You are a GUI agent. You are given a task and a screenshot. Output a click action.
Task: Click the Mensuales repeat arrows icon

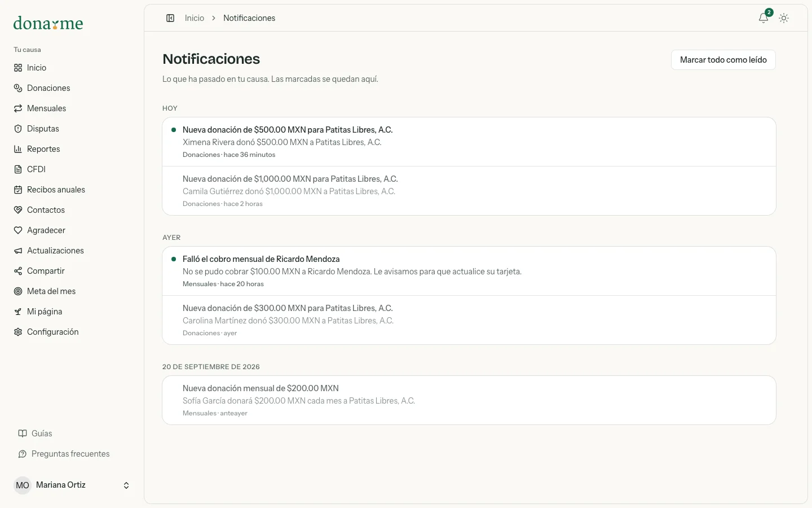18,108
